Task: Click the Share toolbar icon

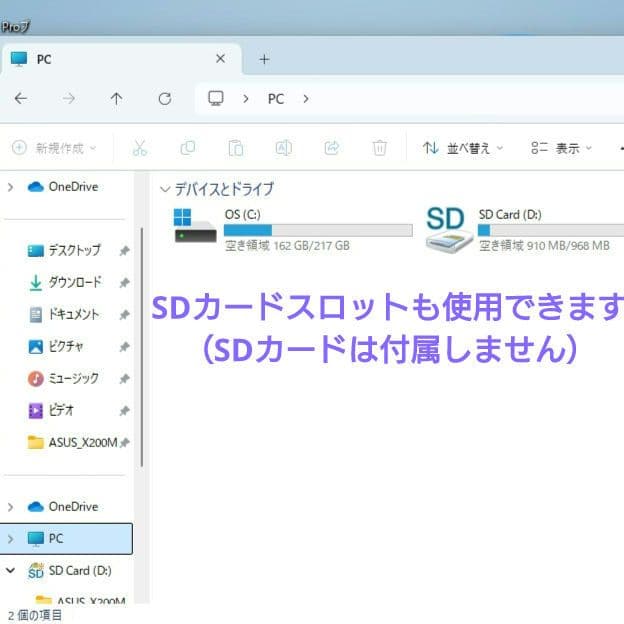Action: click(x=332, y=148)
